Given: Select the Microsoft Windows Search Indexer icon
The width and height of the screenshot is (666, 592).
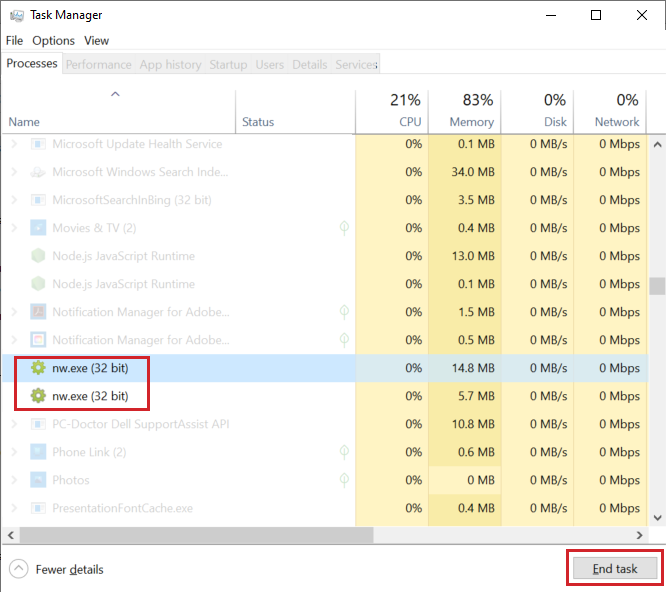Looking at the screenshot, I should coord(38,172).
